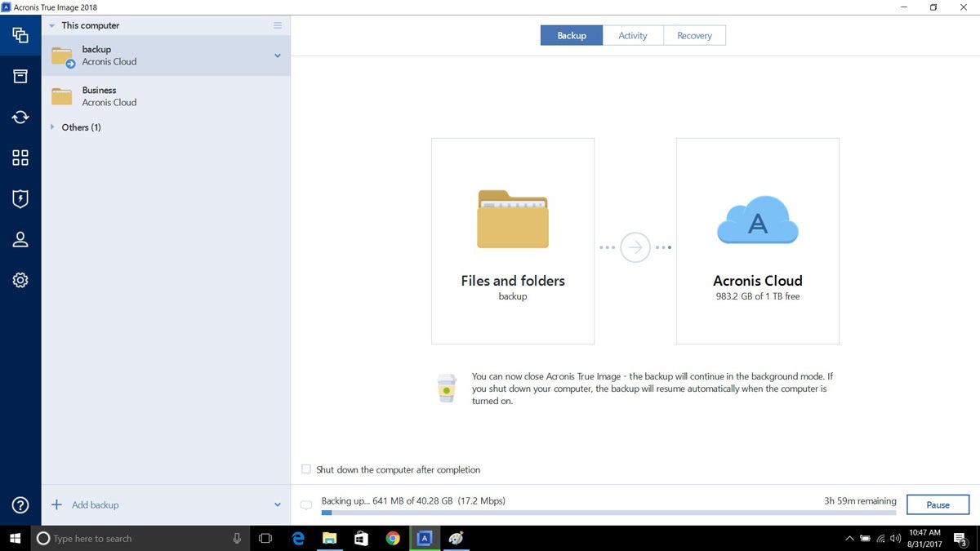Click the battery icon in system tray
The width and height of the screenshot is (980, 551).
(866, 538)
